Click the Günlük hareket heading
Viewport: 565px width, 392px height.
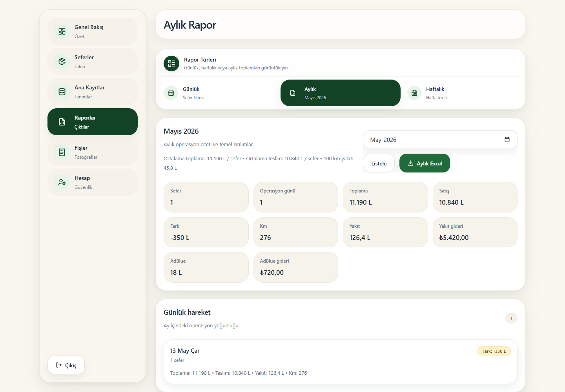(187, 312)
